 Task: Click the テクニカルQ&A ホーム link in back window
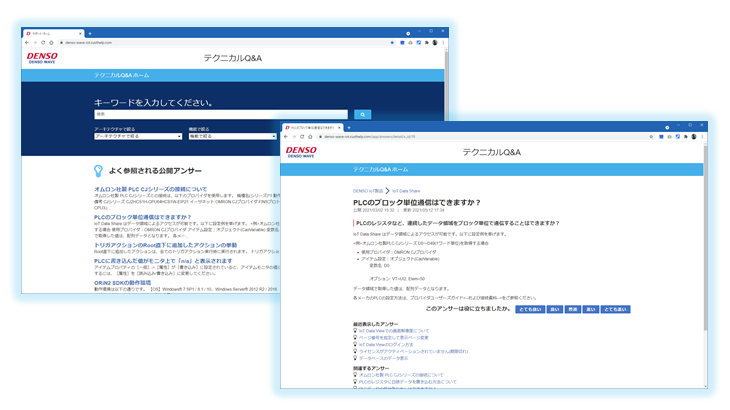pos(122,75)
